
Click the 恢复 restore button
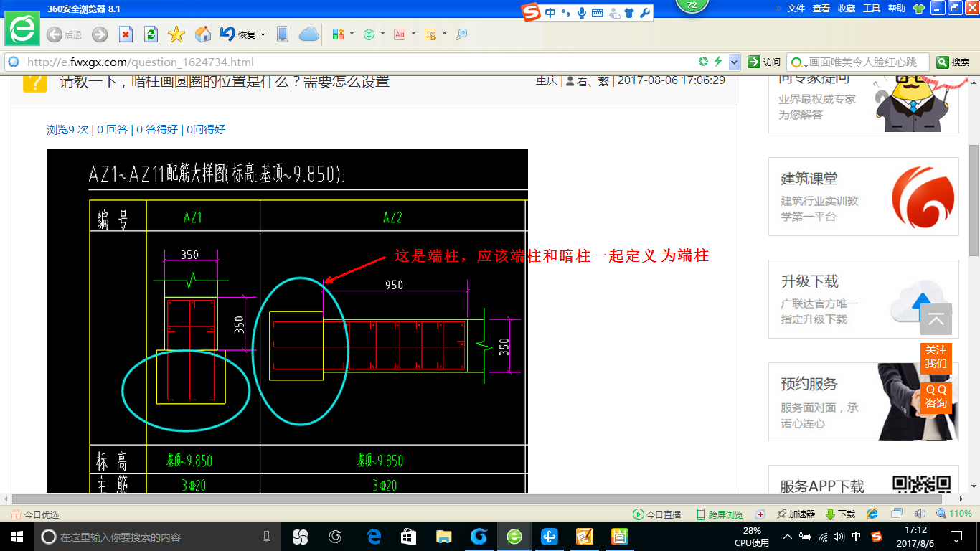point(238,34)
